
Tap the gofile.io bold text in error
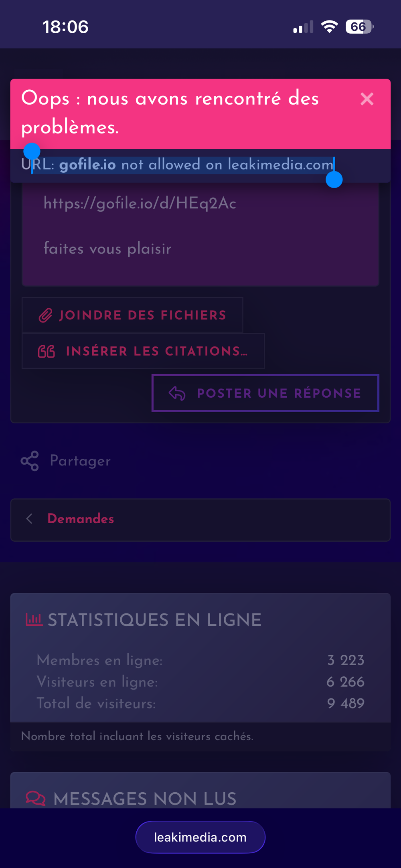point(87,165)
